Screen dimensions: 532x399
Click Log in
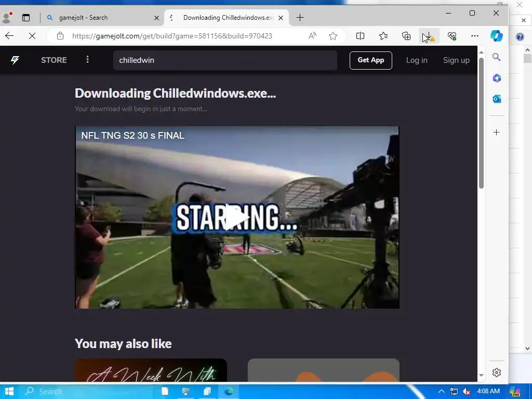coord(417,60)
